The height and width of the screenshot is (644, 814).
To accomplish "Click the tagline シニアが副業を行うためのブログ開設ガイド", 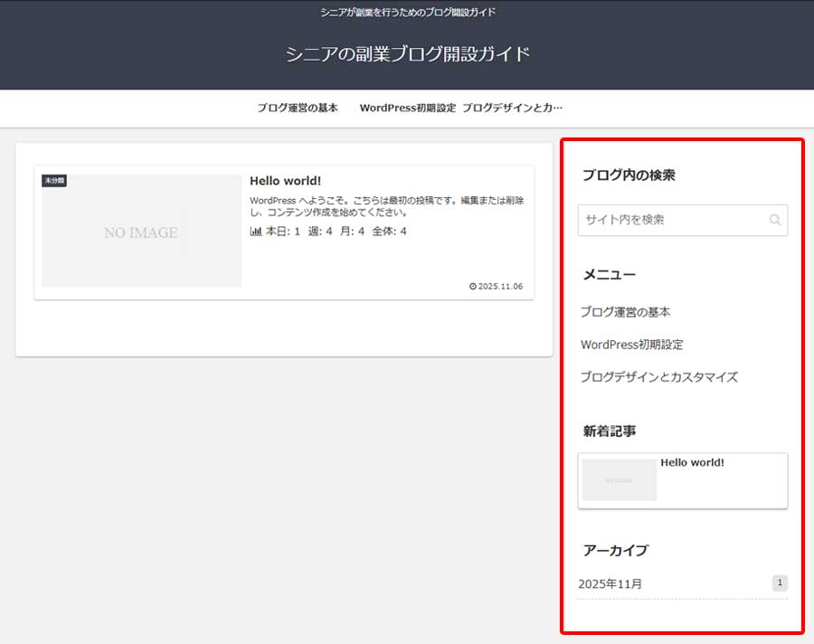I will pyautogui.click(x=407, y=12).
